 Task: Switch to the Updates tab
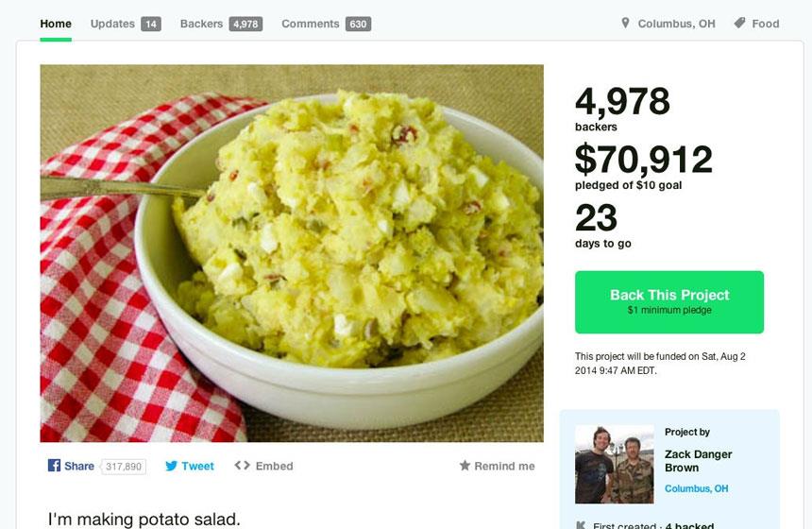click(x=126, y=24)
